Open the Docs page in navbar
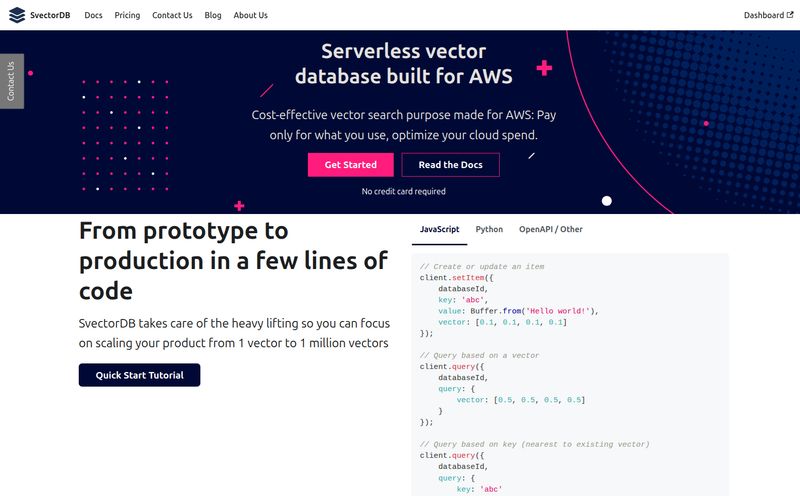800x496 pixels. click(x=93, y=15)
